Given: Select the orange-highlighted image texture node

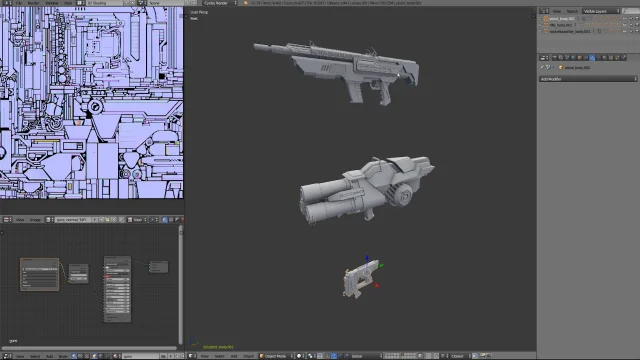Looking at the screenshot, I should [x=40, y=274].
